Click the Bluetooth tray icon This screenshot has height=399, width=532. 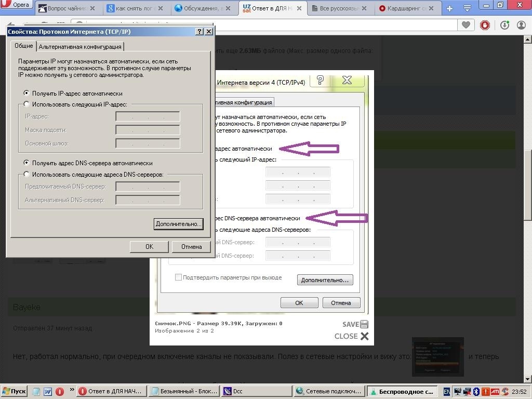[476, 392]
